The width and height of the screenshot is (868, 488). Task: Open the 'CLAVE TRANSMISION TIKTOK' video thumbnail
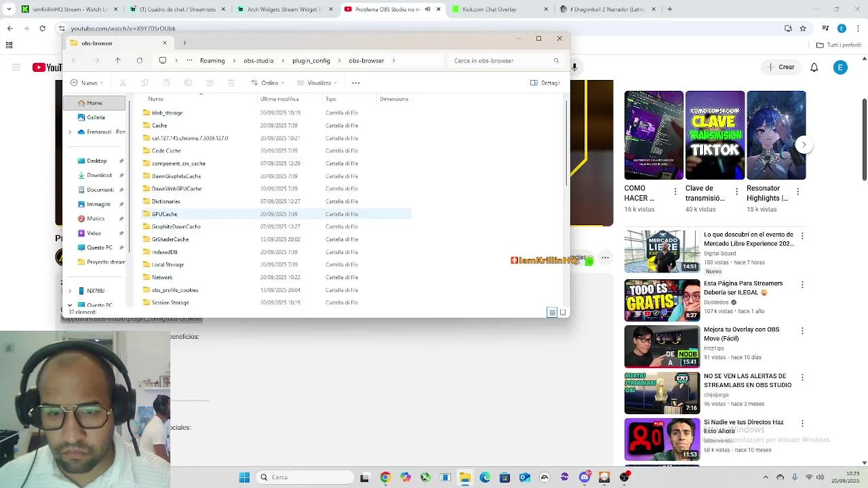click(x=715, y=135)
